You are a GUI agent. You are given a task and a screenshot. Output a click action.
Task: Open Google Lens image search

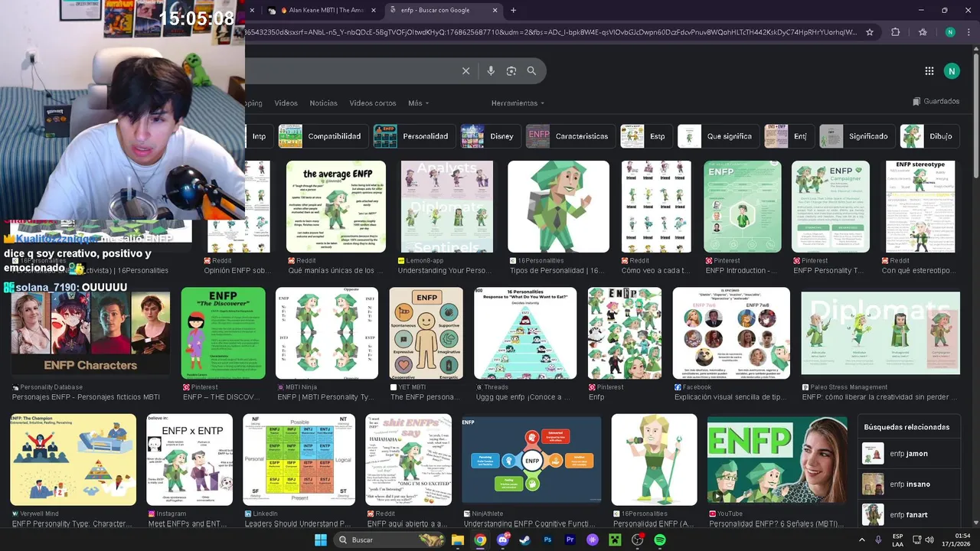pyautogui.click(x=511, y=71)
